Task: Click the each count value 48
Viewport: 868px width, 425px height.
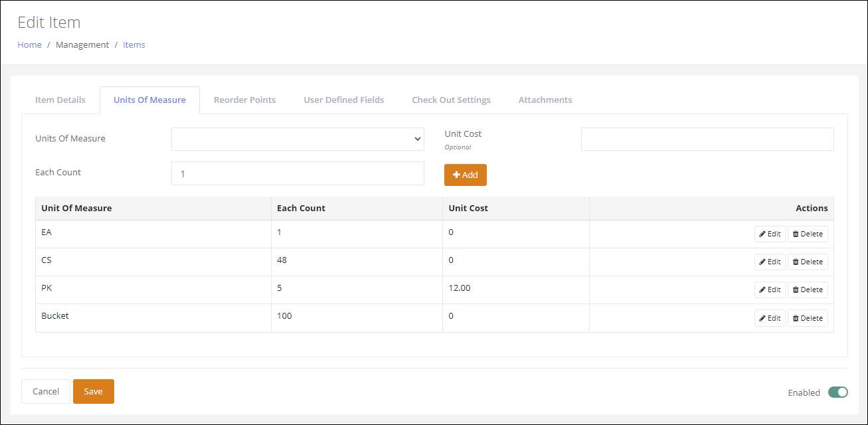Action: 282,260
